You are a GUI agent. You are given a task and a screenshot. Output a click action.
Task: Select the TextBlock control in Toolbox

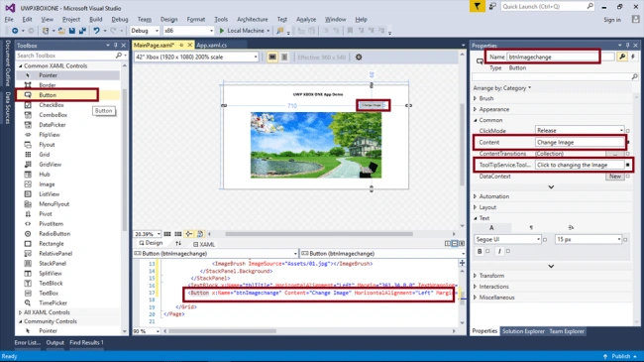tap(51, 283)
